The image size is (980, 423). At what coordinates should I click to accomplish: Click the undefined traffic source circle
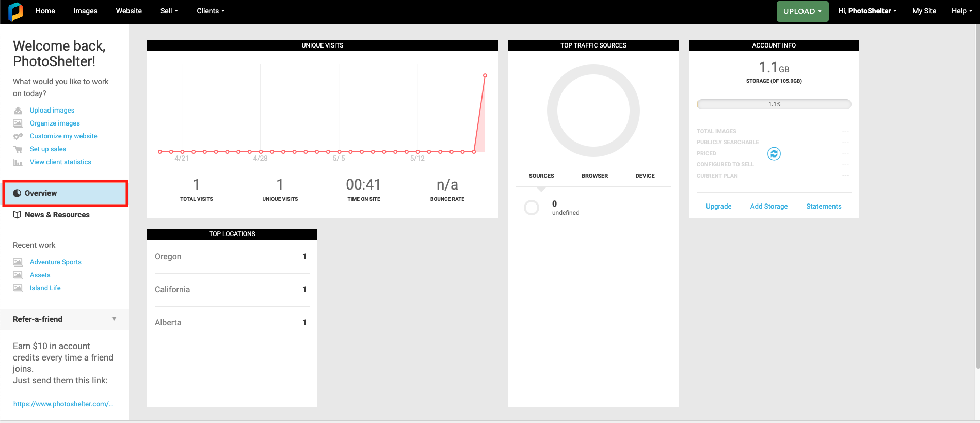pos(532,208)
